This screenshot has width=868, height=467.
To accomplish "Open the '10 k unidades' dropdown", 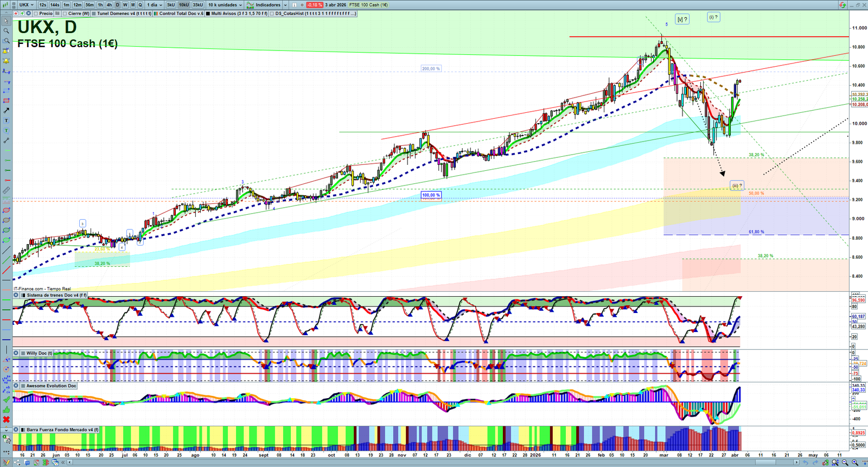I will click(x=225, y=5).
